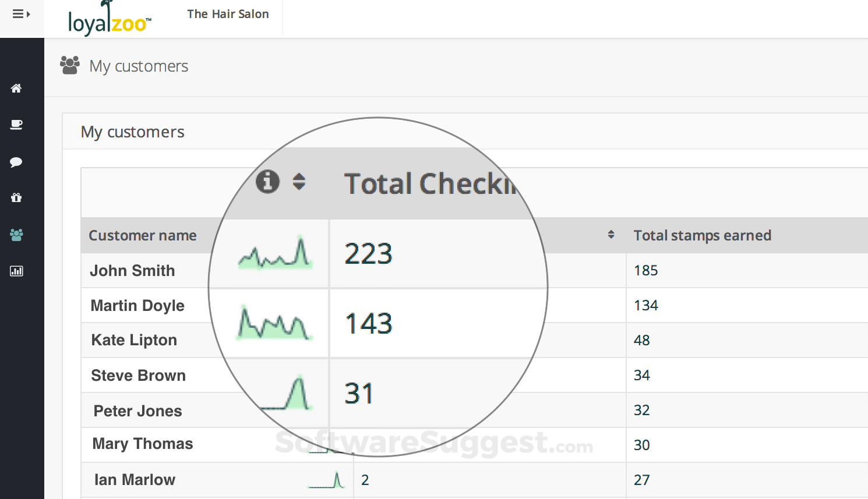The image size is (868, 499).
Task: Select the teal customers group icon
Action: (x=16, y=235)
